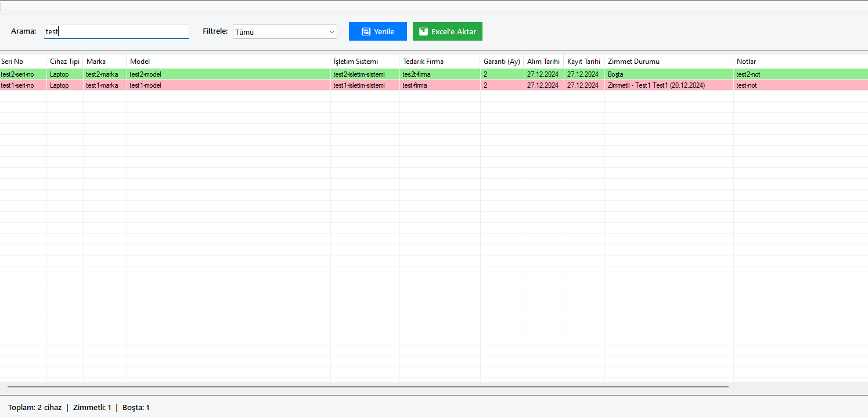Sort by Marka column header

(x=105, y=62)
